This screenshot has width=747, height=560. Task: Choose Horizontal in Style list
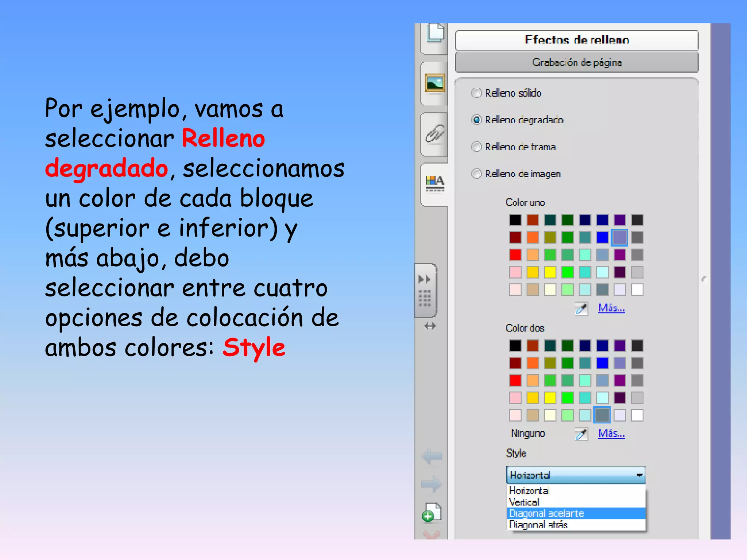pos(576,491)
